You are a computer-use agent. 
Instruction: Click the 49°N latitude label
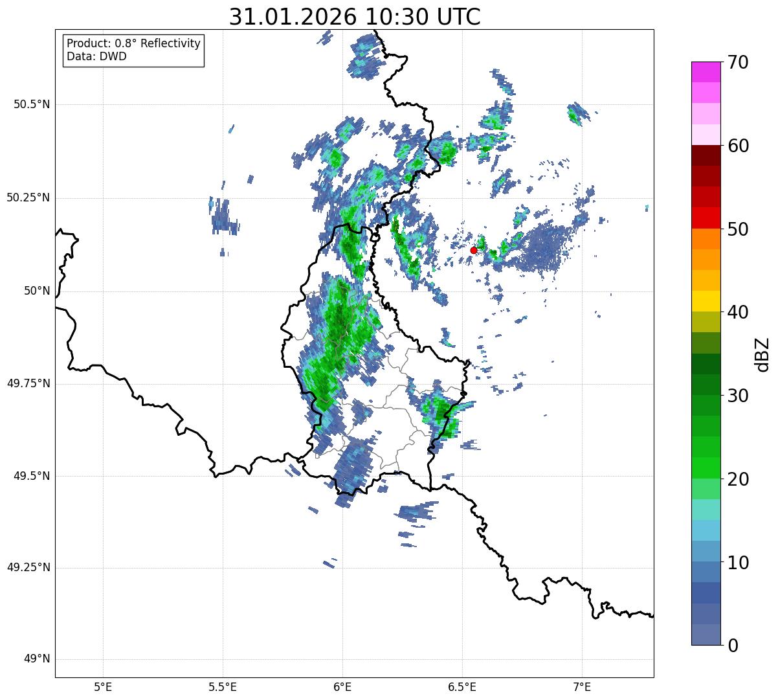(36, 659)
